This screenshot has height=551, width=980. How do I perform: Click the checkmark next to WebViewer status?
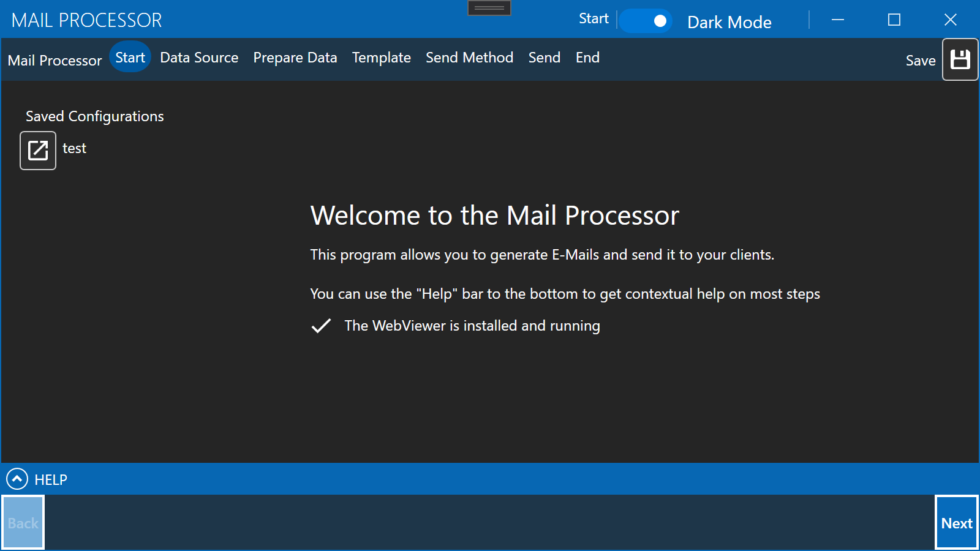[321, 326]
